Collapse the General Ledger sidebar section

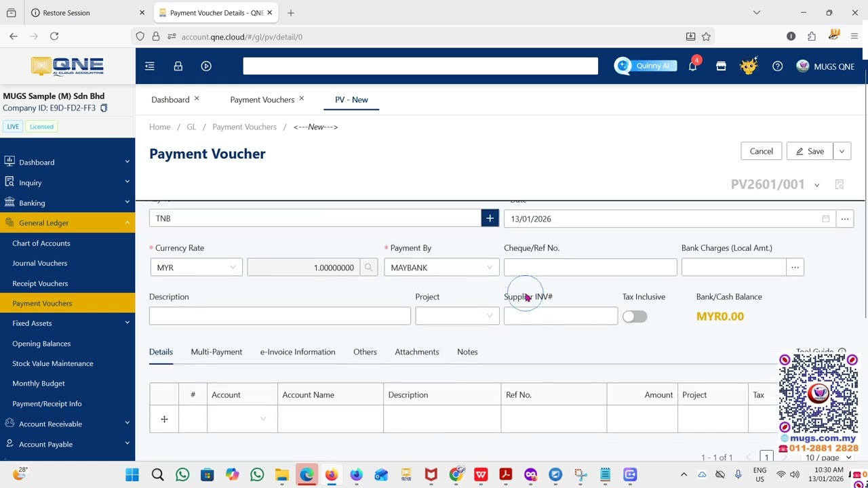[68, 222]
